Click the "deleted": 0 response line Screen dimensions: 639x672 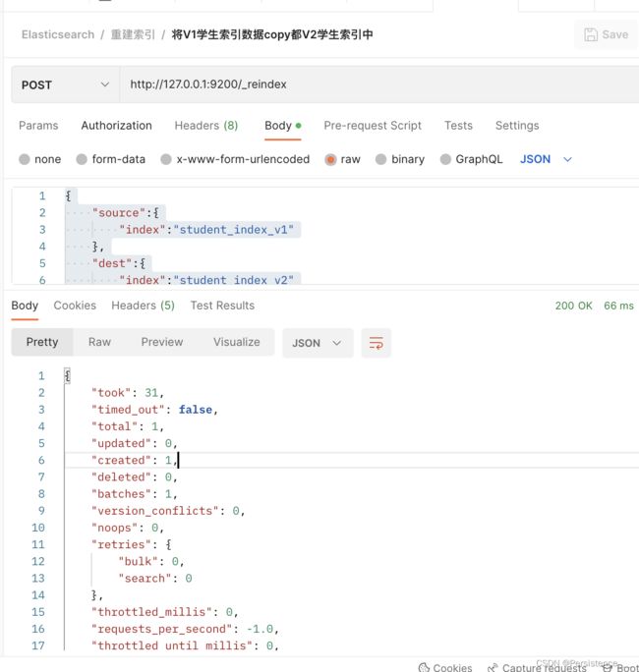coord(135,477)
